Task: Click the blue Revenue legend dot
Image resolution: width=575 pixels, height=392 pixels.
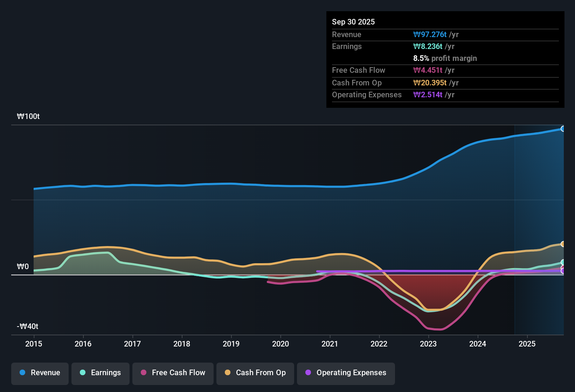Action: click(22, 373)
